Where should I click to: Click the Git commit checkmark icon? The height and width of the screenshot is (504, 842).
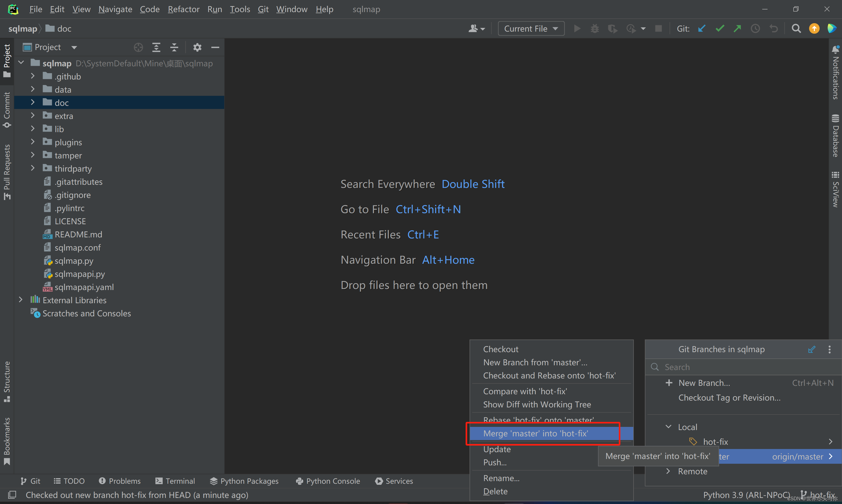[719, 28]
